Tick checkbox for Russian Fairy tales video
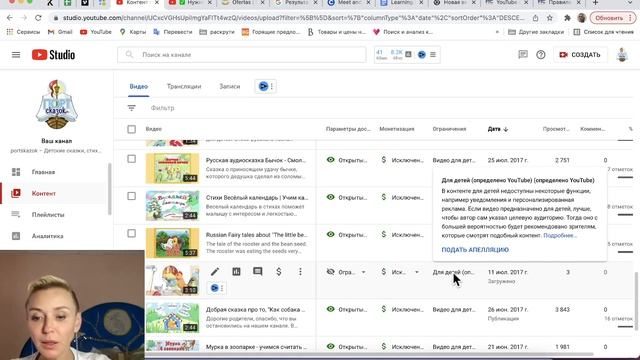This screenshot has height=360, width=640. [x=131, y=233]
